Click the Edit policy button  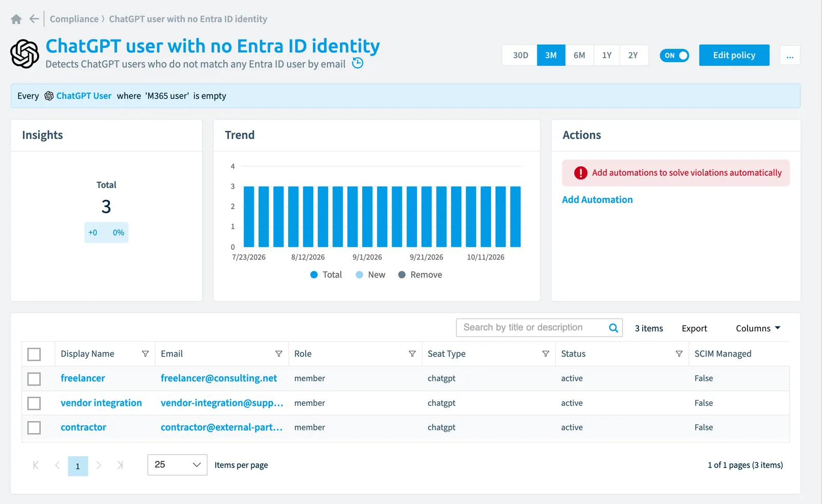pos(734,55)
